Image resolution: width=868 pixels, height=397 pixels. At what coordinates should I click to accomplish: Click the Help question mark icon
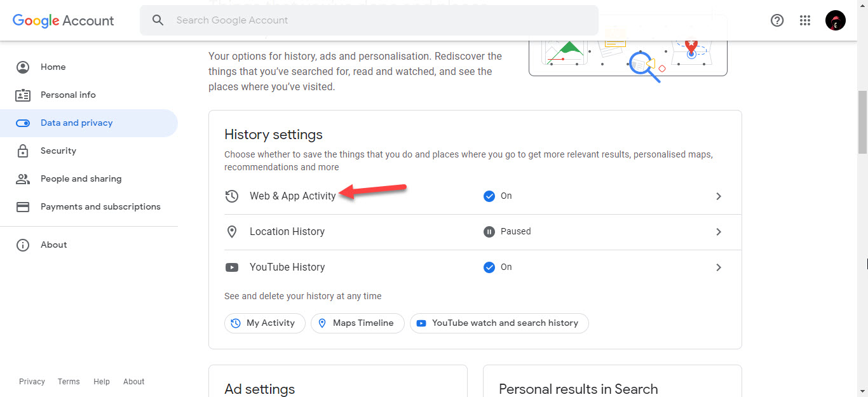point(776,20)
